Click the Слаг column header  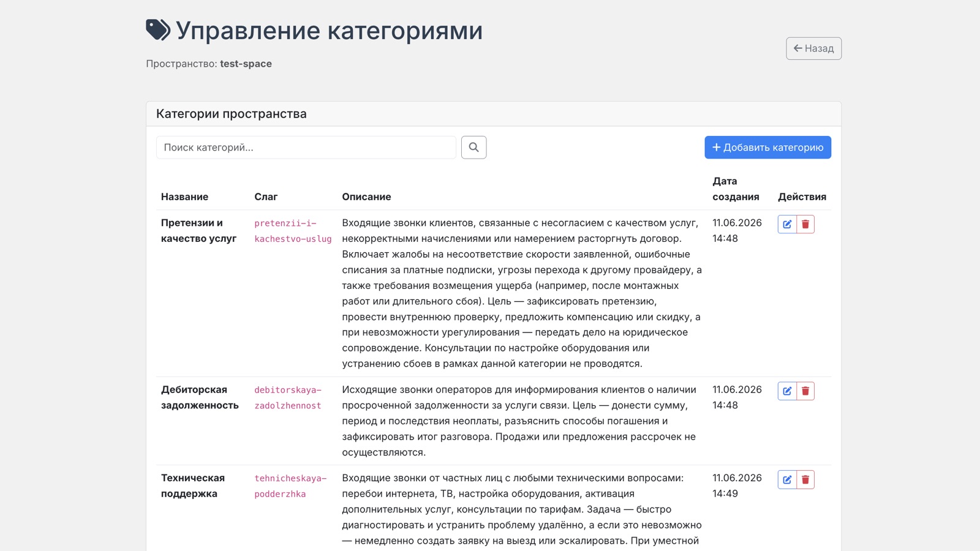(266, 197)
